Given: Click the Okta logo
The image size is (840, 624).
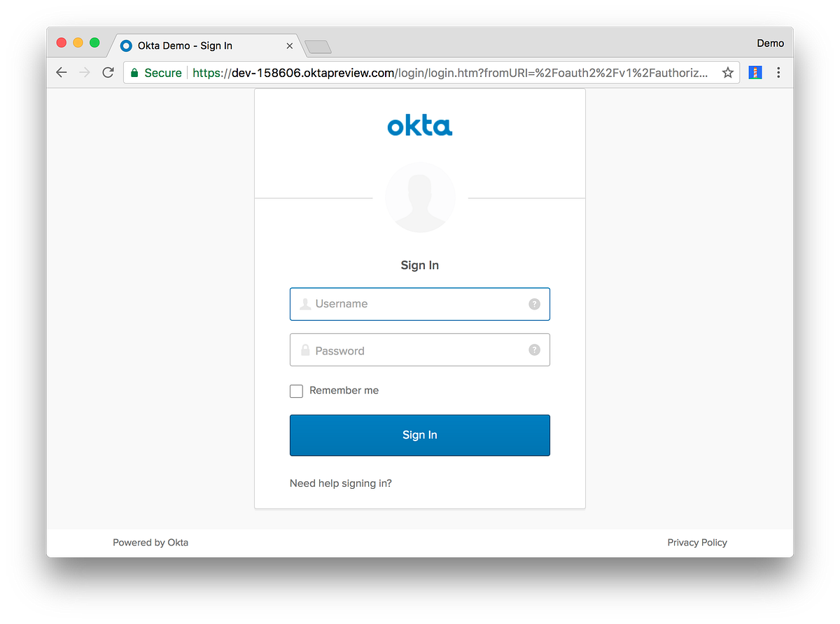Looking at the screenshot, I should click(420, 126).
